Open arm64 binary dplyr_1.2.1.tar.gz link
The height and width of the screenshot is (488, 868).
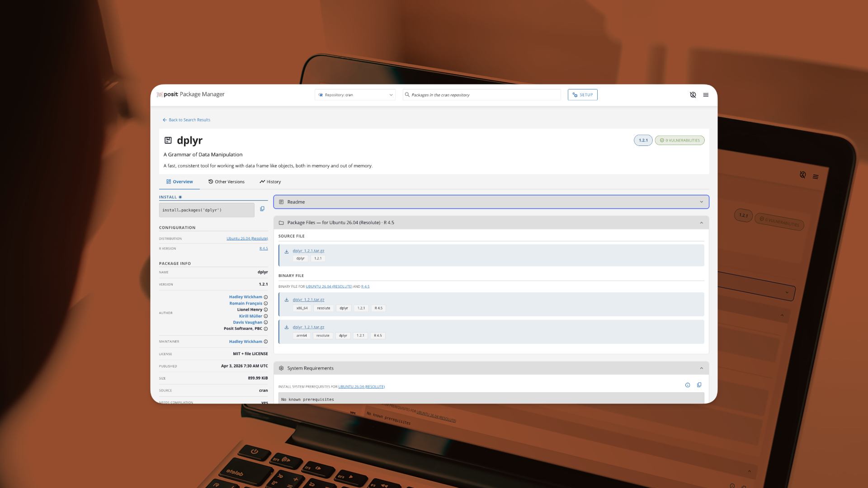click(x=308, y=327)
